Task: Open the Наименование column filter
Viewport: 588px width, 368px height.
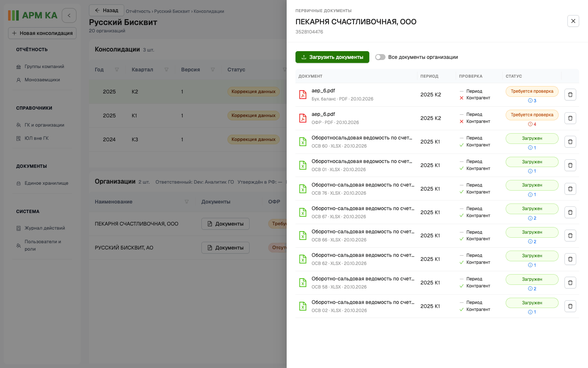Action: [187, 202]
